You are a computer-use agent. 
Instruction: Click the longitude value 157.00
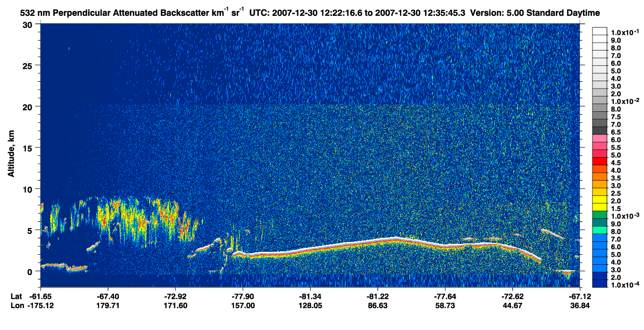click(x=243, y=306)
